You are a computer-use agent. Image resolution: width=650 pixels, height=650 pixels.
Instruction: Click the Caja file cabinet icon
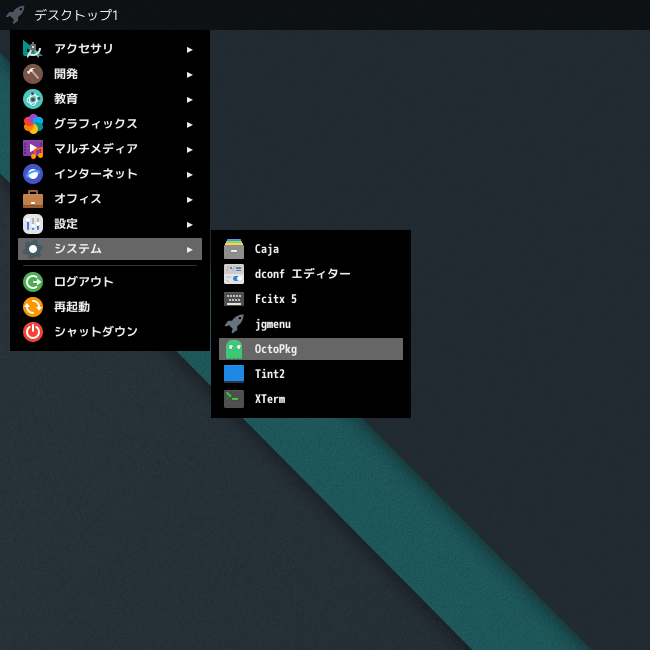click(234, 249)
